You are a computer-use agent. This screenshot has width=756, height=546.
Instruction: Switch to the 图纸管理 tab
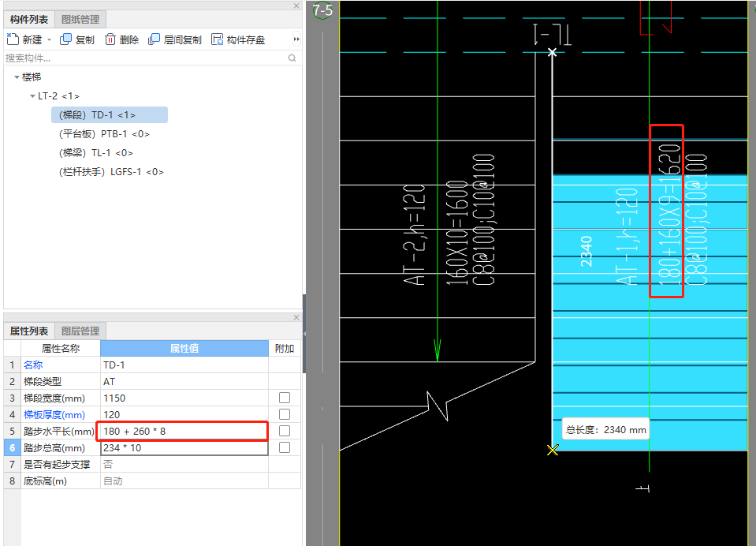coord(80,19)
